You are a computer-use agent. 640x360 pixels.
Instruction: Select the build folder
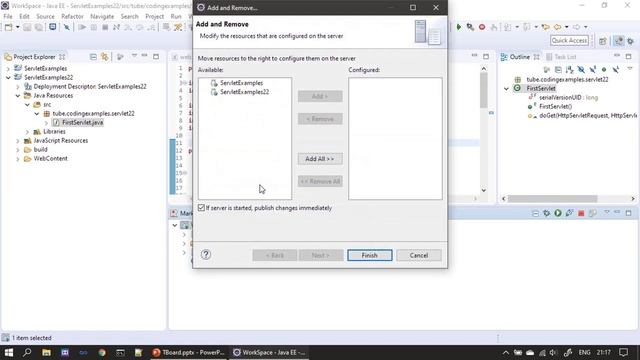coord(40,149)
